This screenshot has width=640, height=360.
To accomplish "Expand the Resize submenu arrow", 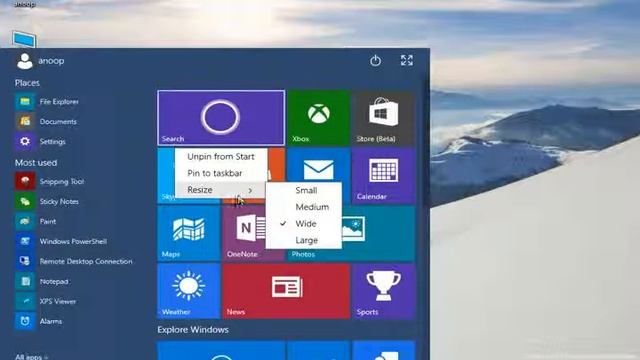I will coord(250,190).
